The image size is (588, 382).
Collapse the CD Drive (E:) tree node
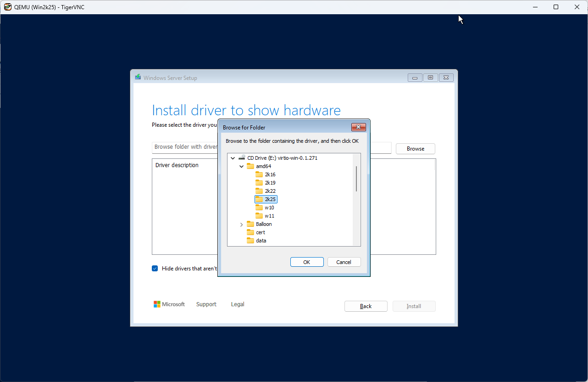coord(233,158)
